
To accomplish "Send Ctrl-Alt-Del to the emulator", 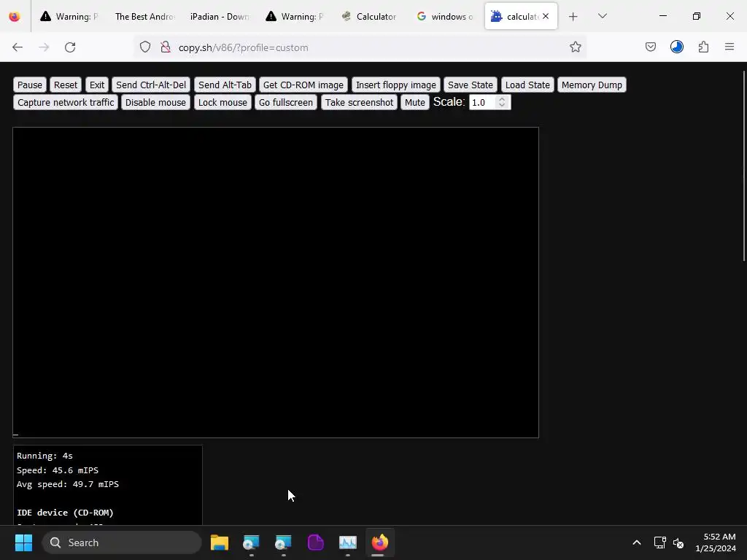I will pyautogui.click(x=151, y=85).
